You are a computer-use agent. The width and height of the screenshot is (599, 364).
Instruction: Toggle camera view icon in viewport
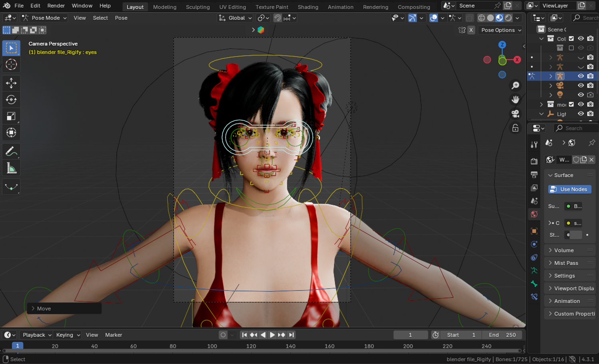(516, 114)
